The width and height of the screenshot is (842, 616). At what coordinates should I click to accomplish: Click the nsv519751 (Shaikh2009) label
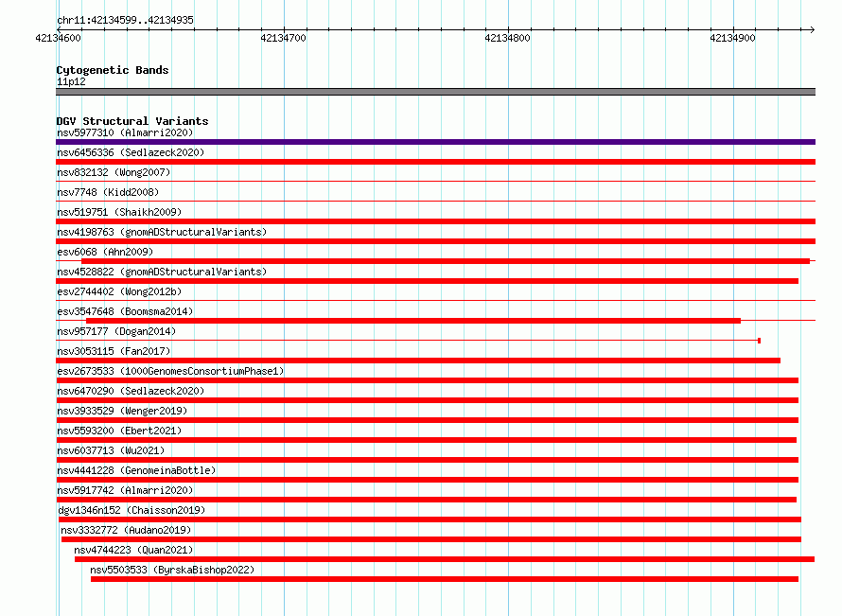119,212
